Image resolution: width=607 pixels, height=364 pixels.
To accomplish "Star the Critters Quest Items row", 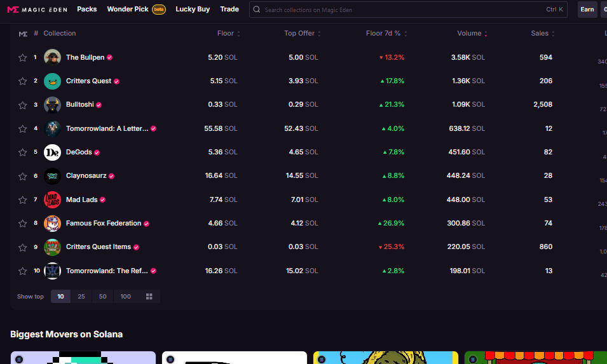I will (22, 248).
